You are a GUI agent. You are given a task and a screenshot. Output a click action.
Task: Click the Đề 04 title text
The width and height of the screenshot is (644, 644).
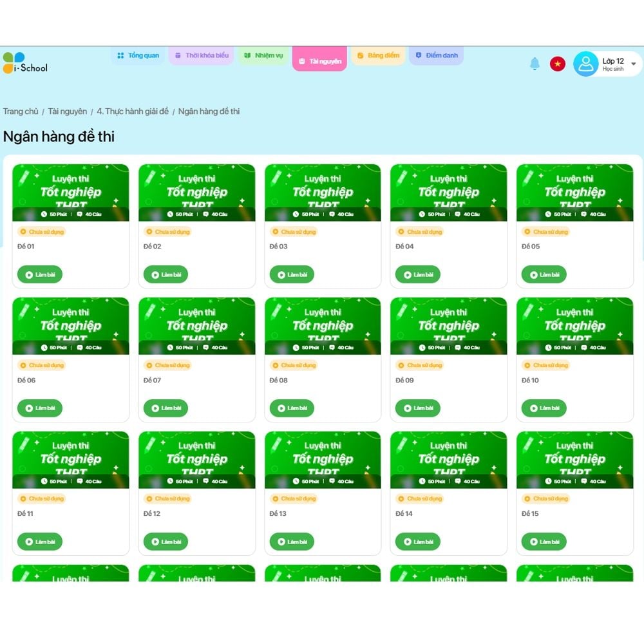[404, 247]
